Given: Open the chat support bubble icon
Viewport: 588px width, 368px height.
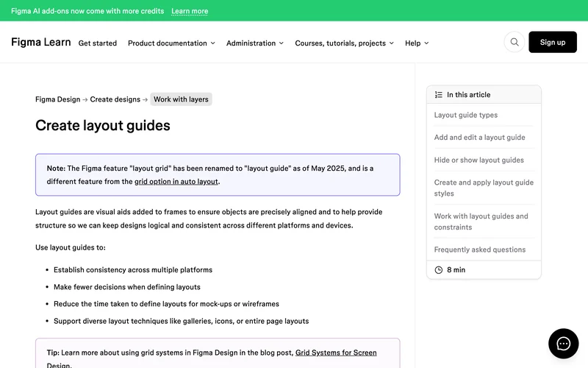Looking at the screenshot, I should coord(563,344).
